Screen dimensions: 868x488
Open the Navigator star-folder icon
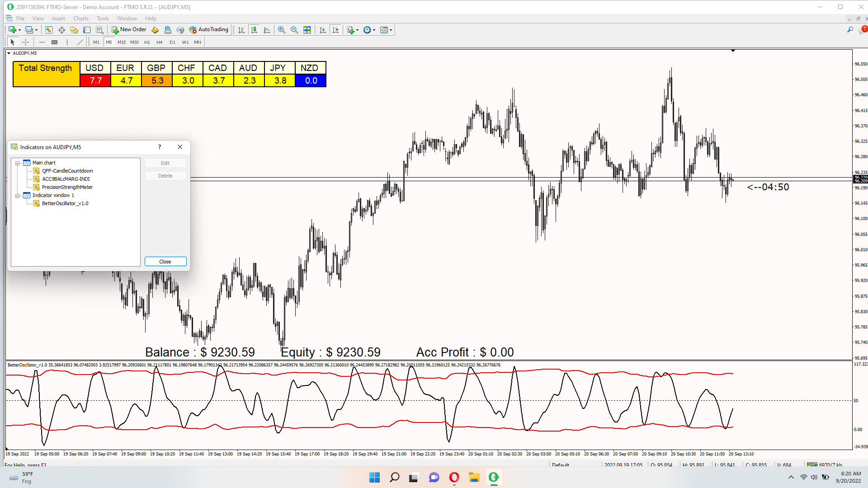click(74, 30)
